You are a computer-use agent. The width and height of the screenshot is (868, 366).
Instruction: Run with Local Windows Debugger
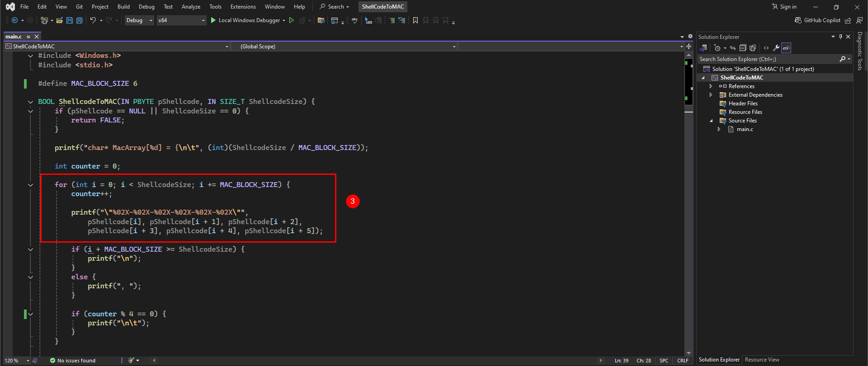(x=248, y=20)
